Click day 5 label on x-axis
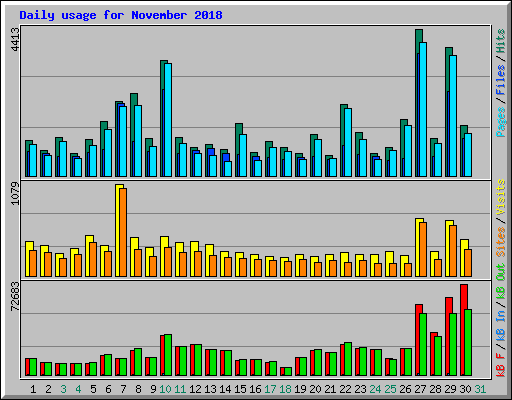512x400 pixels. [x=93, y=389]
